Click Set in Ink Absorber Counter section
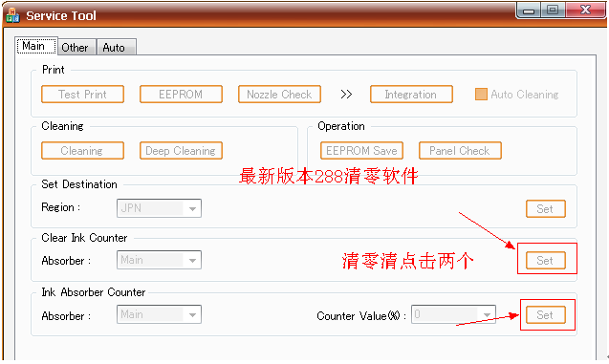Image resolution: width=609 pixels, height=364 pixels. coord(546,314)
